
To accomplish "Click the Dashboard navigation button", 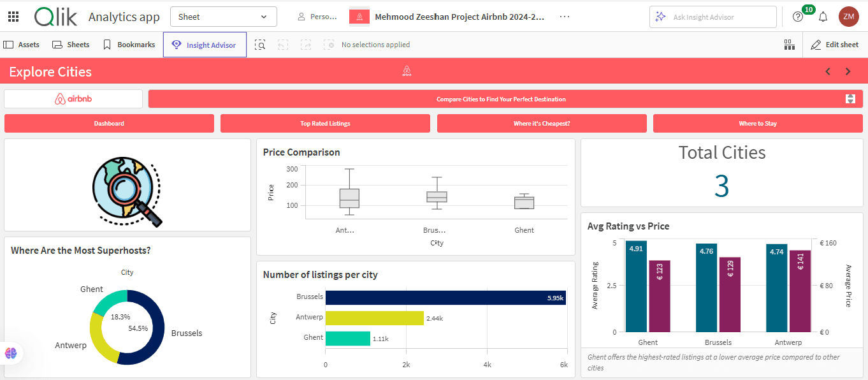I will 109,124.
